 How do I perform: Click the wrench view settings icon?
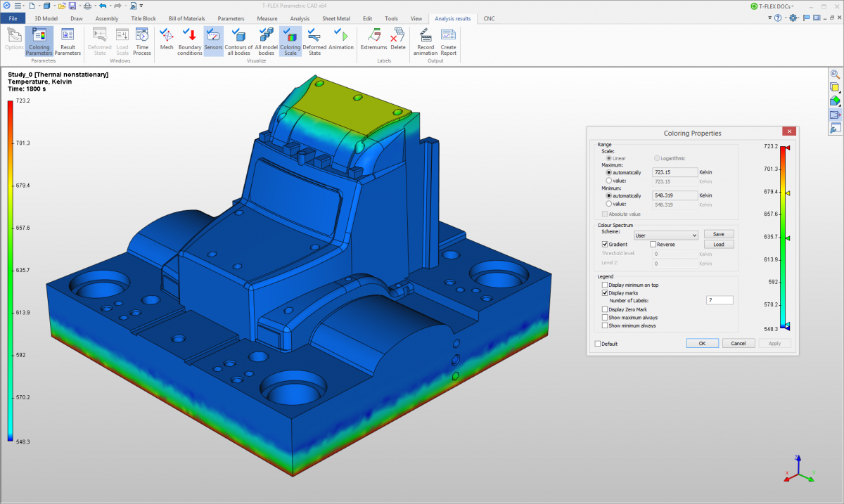(835, 128)
